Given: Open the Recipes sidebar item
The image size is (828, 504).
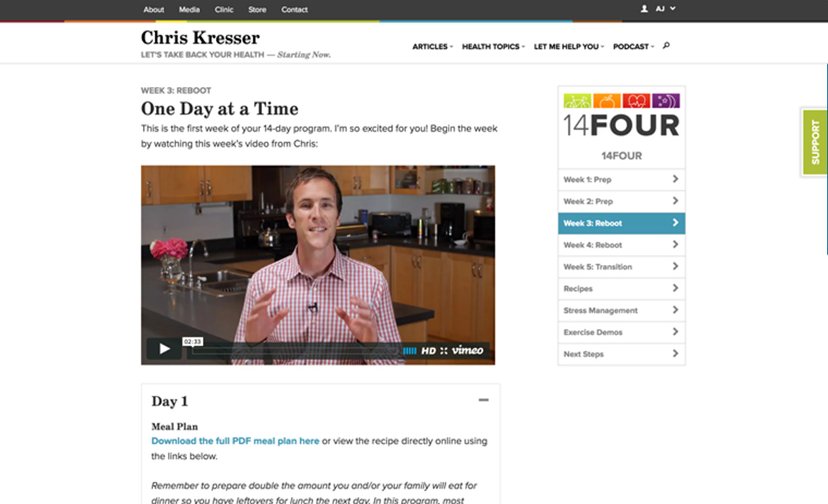Looking at the screenshot, I should pos(622,288).
